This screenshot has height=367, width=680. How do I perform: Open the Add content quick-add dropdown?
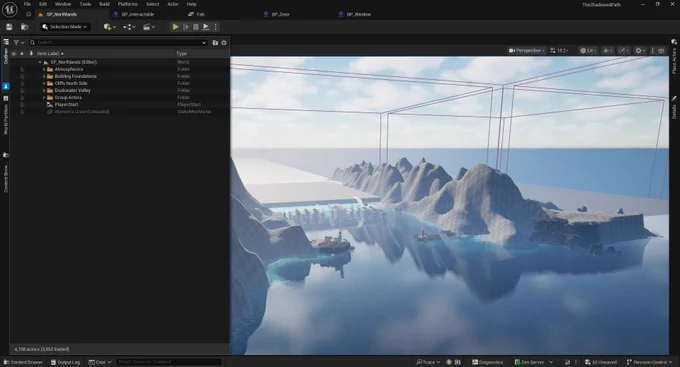pyautogui.click(x=109, y=27)
